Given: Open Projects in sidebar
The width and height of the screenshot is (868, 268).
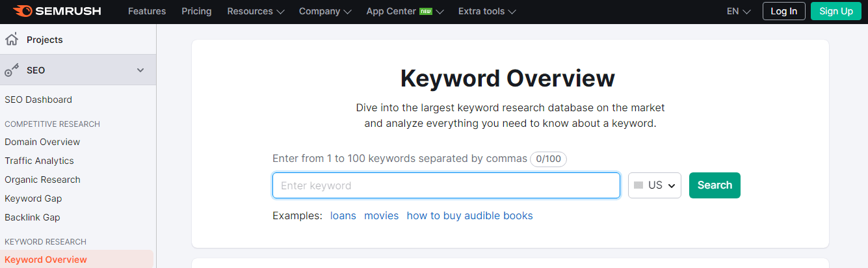Looking at the screenshot, I should (45, 40).
